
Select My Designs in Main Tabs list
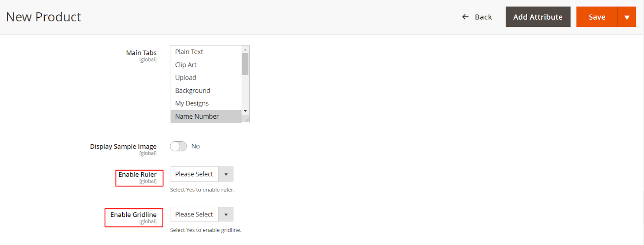192,103
